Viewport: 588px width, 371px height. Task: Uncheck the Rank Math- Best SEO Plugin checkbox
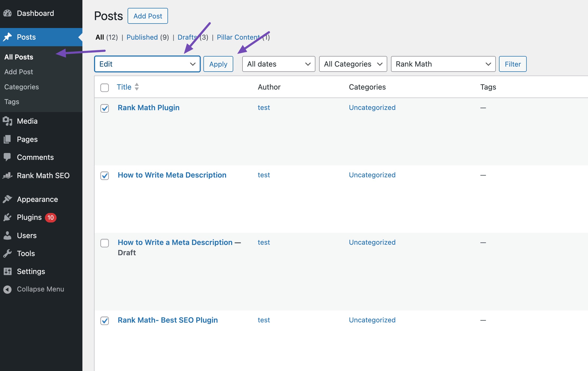[x=105, y=321]
